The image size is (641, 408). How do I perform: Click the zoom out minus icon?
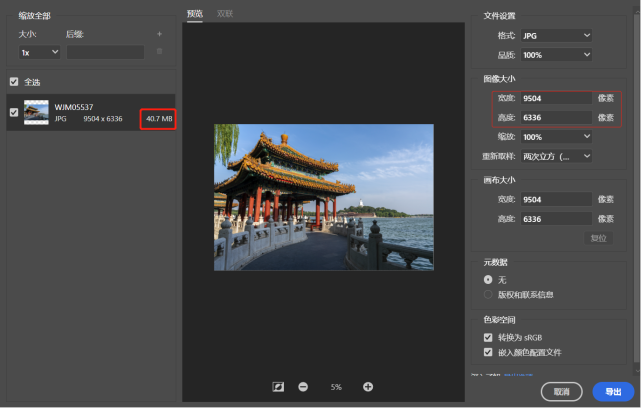[303, 387]
